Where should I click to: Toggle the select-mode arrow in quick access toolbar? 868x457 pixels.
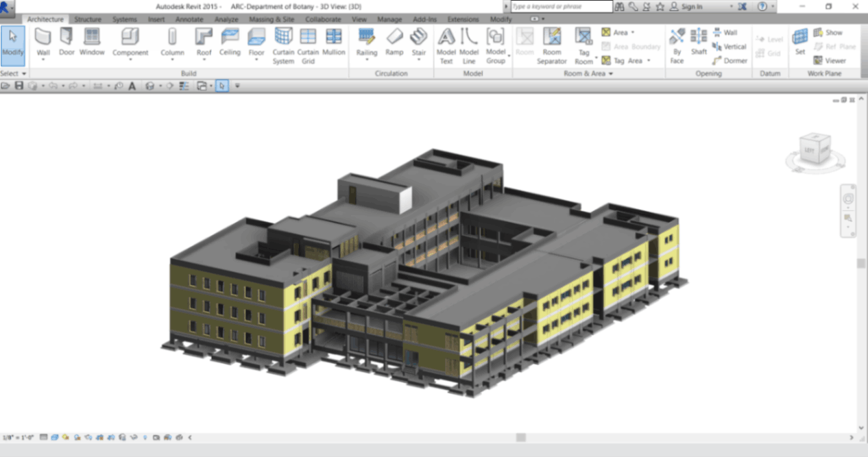221,86
